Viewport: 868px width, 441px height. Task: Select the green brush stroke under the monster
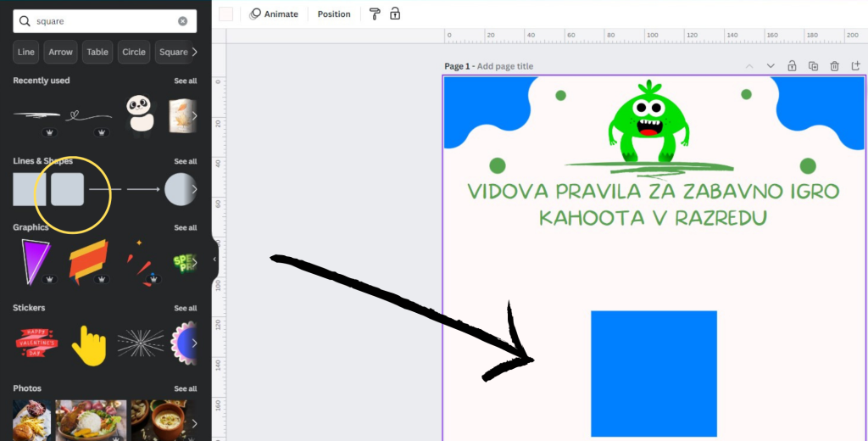[648, 168]
